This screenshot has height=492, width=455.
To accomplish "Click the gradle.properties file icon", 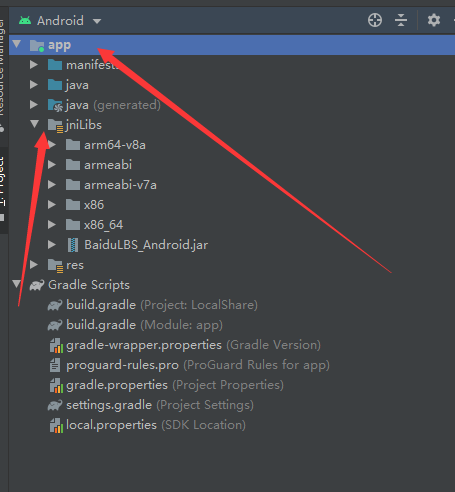I will click(x=56, y=385).
